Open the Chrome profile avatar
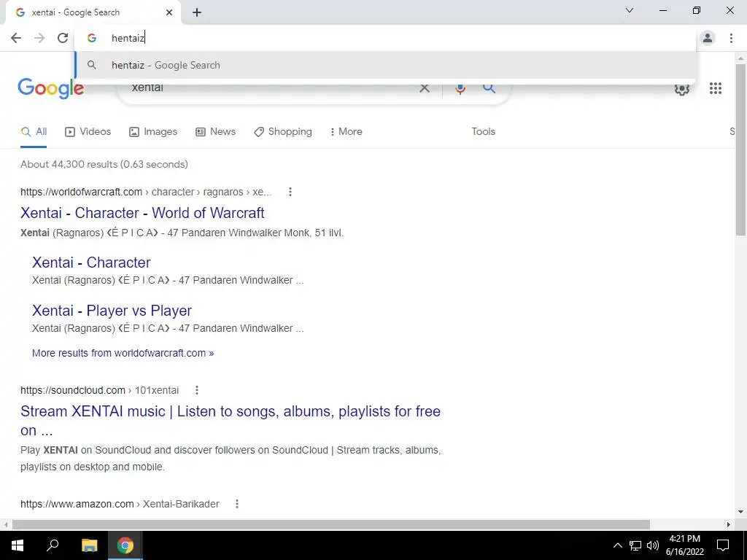The height and width of the screenshot is (560, 747). pos(708,38)
